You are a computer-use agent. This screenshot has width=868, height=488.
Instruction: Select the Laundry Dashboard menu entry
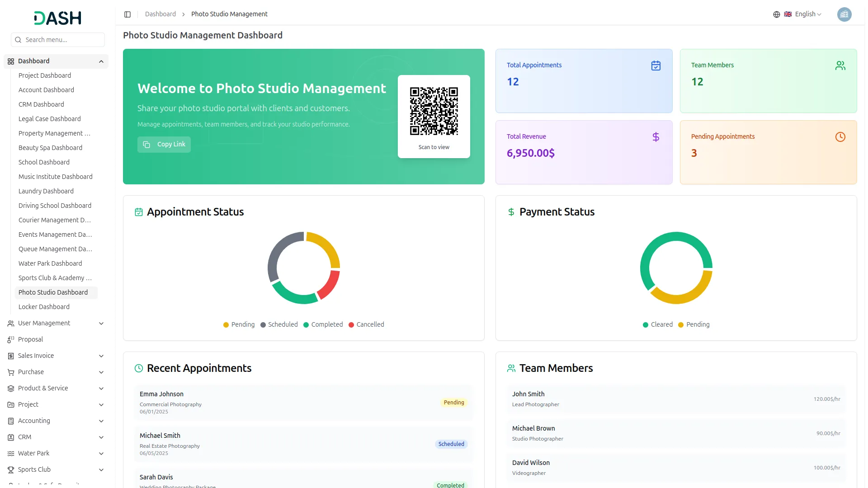tap(46, 191)
